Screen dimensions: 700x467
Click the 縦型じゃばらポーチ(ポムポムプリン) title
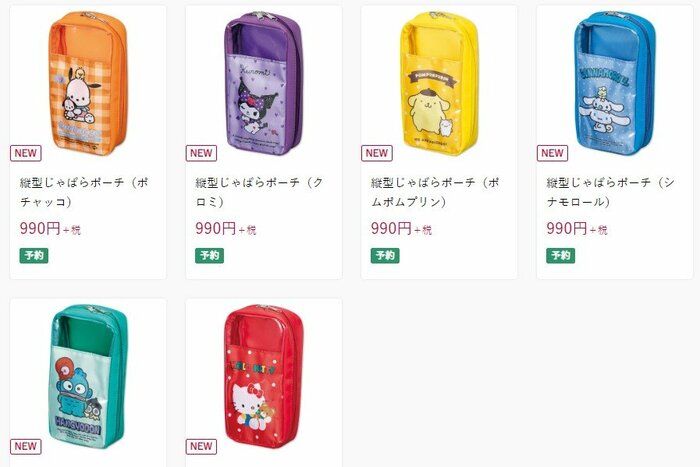(x=437, y=192)
